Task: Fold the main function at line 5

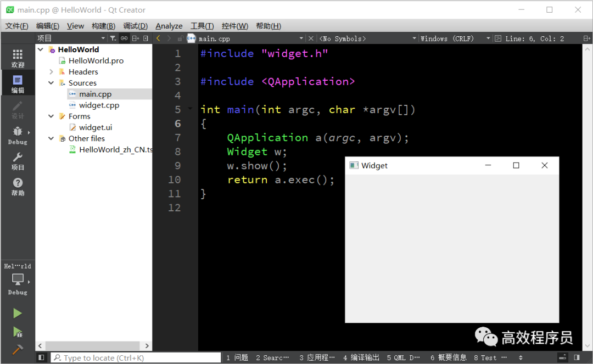Action: tap(190, 109)
